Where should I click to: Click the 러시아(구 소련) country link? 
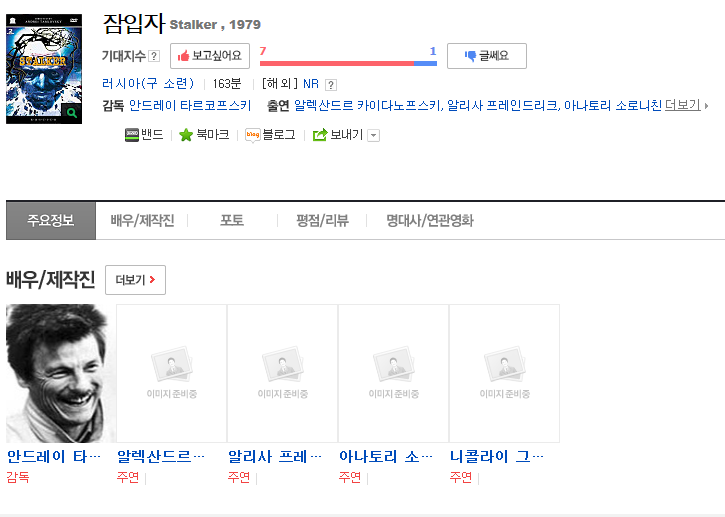click(x=148, y=84)
